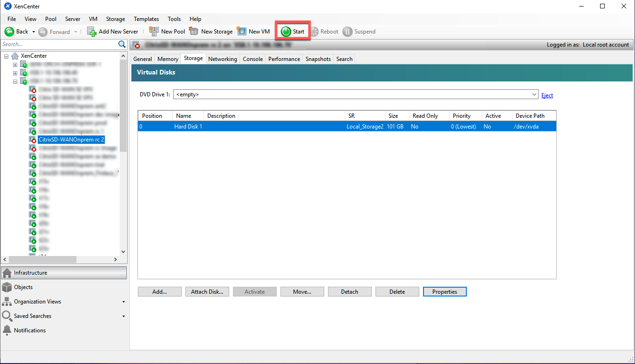The image size is (635, 364).
Task: Open the VM menu
Action: (x=93, y=19)
